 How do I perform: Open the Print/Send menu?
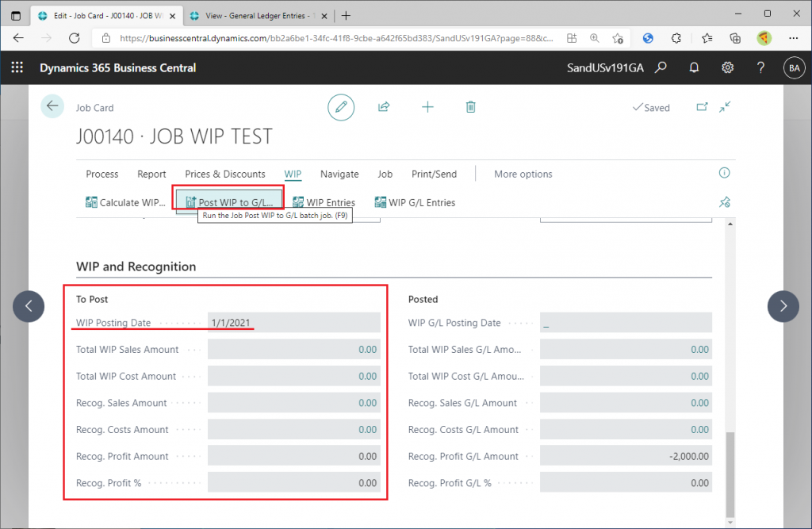point(434,174)
